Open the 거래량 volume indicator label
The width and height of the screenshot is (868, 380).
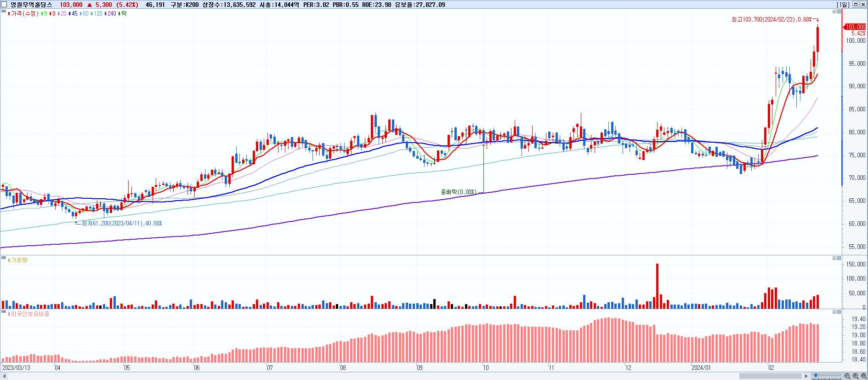pyautogui.click(x=19, y=260)
